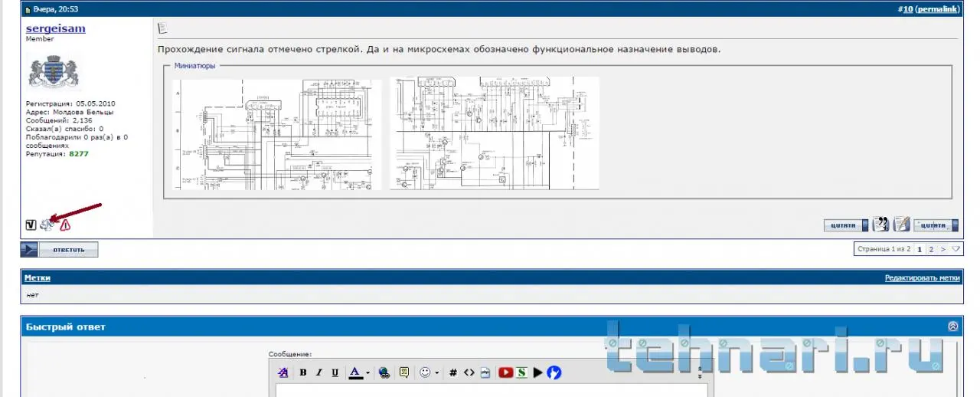Click the Страница 1 из 2 label
980x397 pixels.
pos(885,249)
